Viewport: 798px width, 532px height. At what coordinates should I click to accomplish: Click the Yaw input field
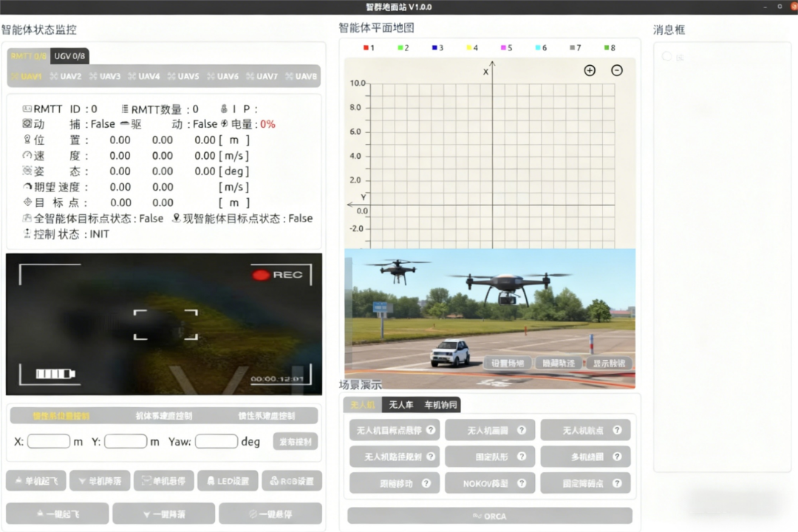coord(216,441)
